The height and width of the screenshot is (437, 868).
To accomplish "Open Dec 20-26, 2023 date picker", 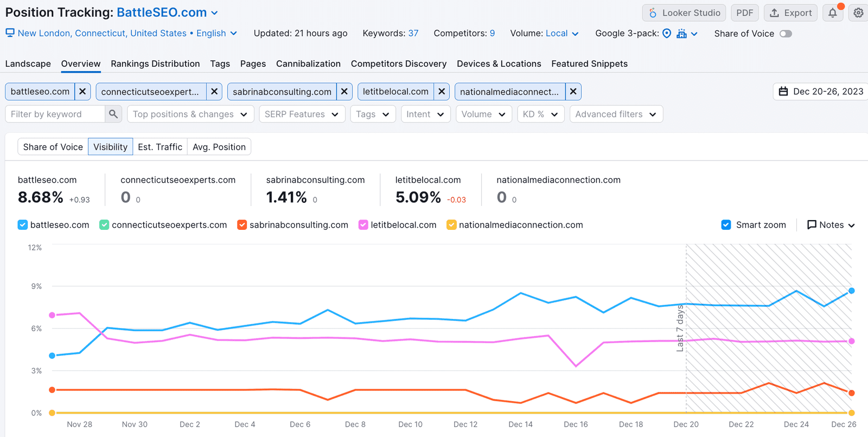I will click(x=821, y=92).
